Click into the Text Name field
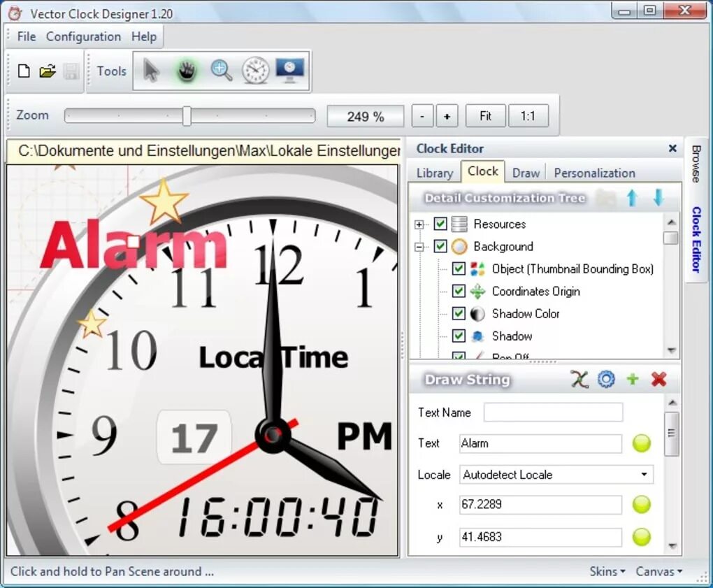This screenshot has width=713, height=588. coord(554,412)
